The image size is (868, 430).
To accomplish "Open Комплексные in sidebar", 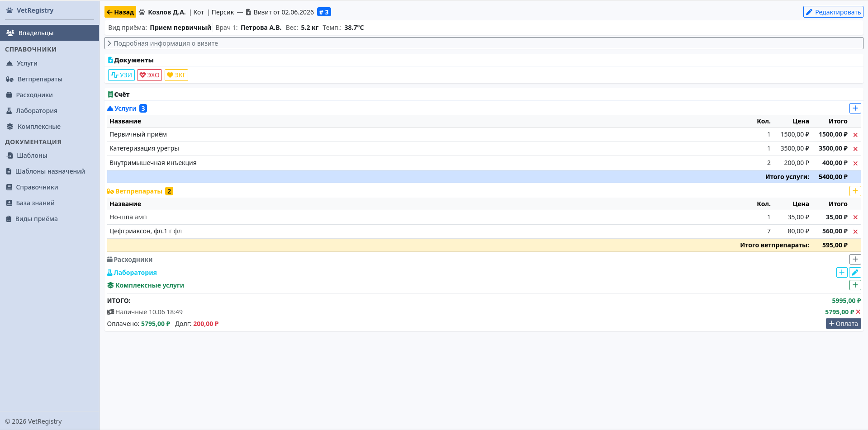I will click(50, 127).
